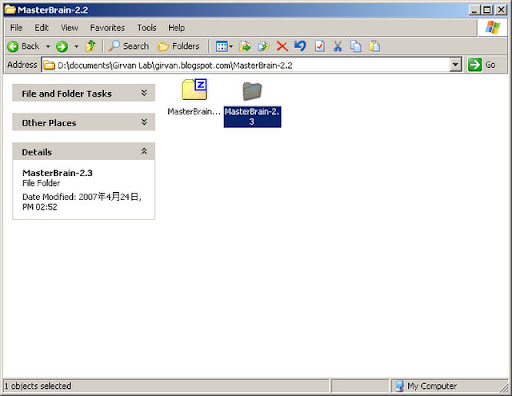
Task: Click File Folder type text in Details
Action: (x=41, y=183)
